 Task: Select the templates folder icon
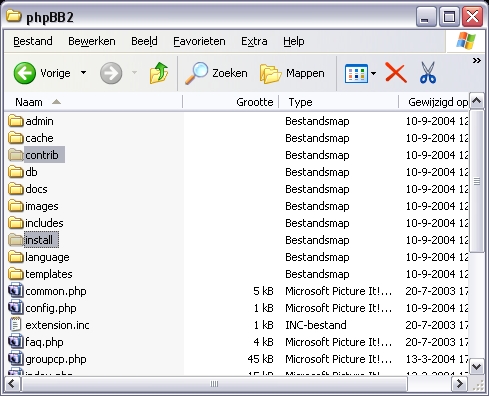click(16, 274)
